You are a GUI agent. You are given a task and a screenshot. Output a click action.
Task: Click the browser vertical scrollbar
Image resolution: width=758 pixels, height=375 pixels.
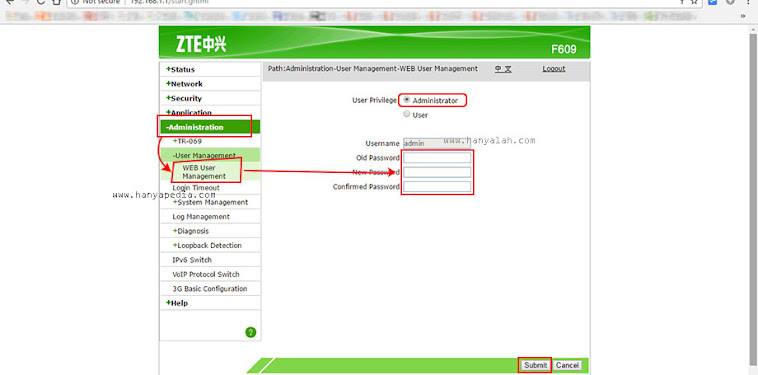click(753, 201)
